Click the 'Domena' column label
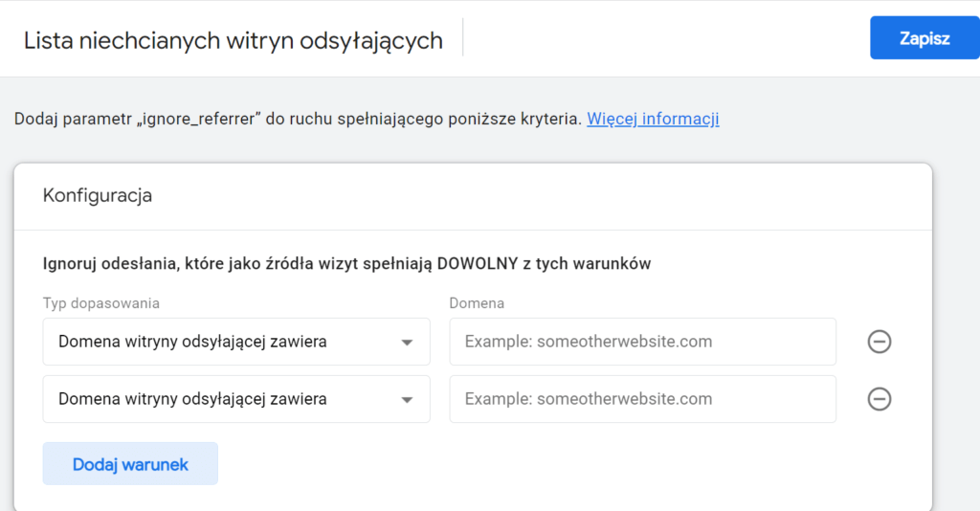 point(477,303)
